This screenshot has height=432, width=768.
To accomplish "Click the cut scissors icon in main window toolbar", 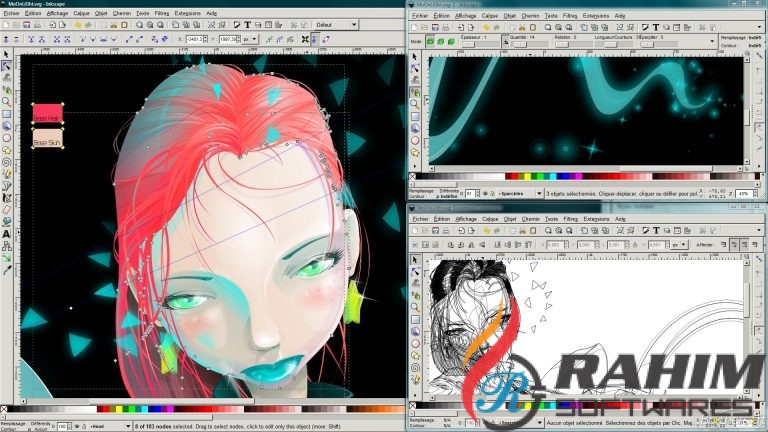I will tap(114, 24).
